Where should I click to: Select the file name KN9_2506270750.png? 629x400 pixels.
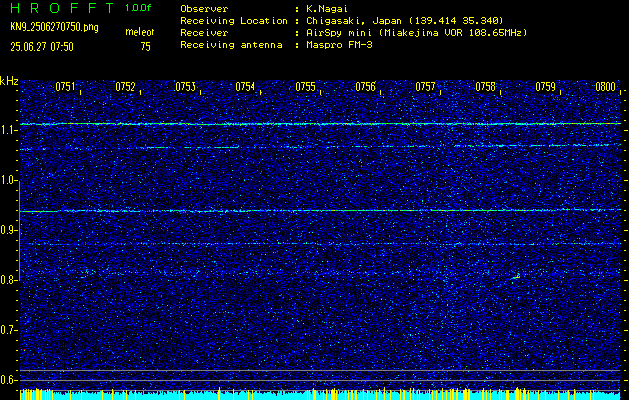[x=54, y=27]
